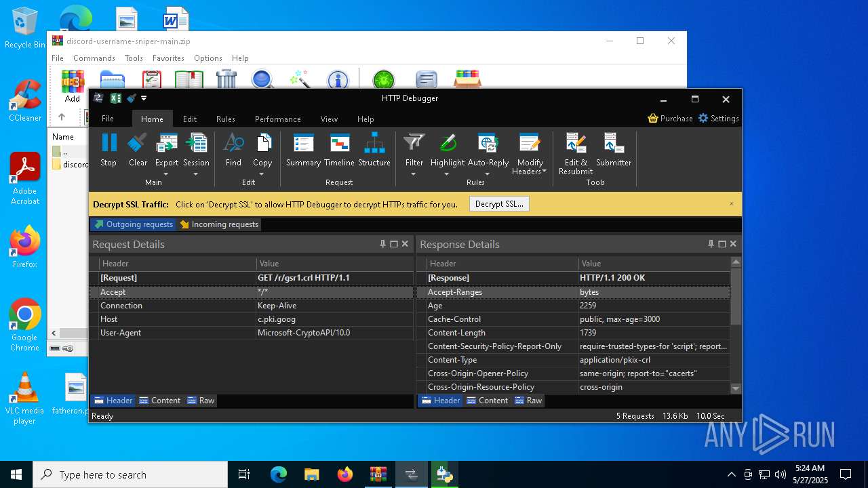The height and width of the screenshot is (488, 868).
Task: Click the Value column header in Request Details
Action: tap(335, 264)
